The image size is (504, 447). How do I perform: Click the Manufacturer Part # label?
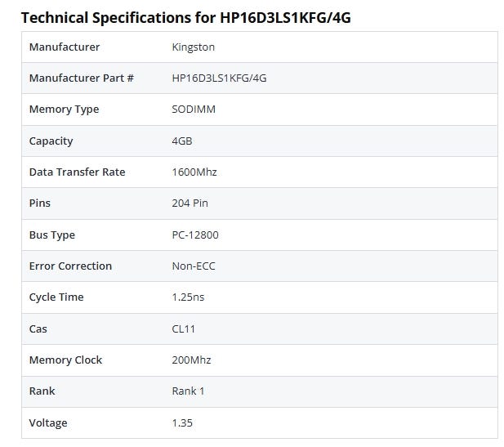tap(81, 78)
